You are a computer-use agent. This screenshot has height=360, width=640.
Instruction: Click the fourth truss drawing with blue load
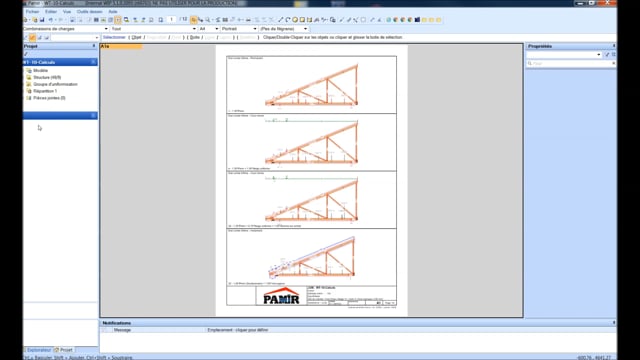(311, 257)
